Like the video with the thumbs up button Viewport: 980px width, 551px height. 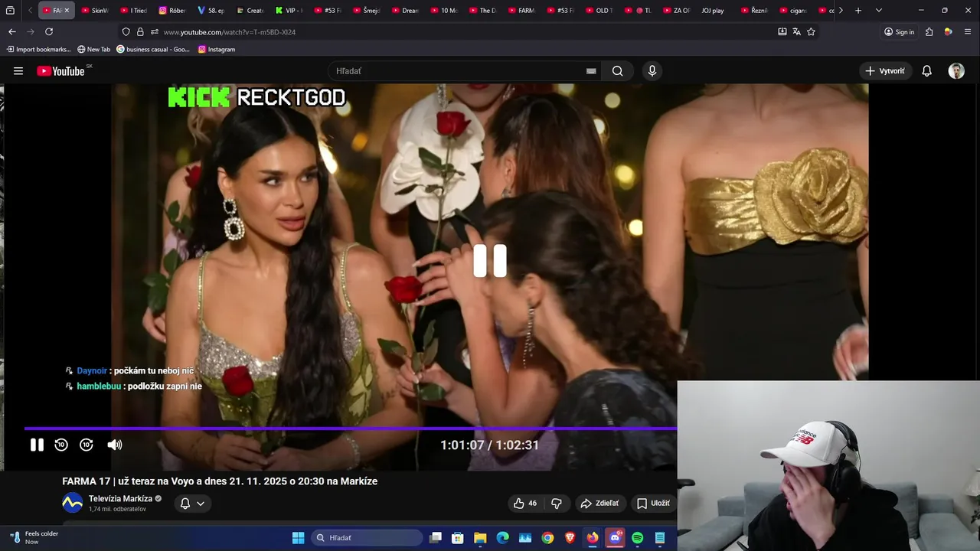click(525, 504)
